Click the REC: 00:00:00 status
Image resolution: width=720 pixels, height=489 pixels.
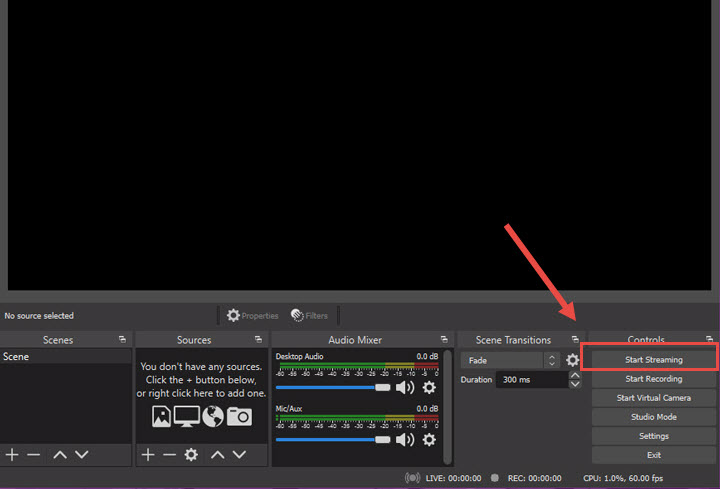pos(534,478)
